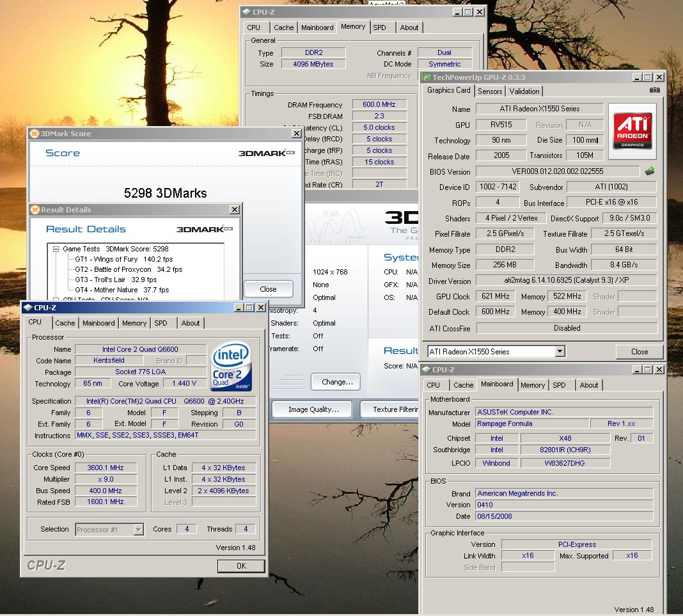The image size is (683, 616).
Task: Click the Driver Version field in GPU-Z
Action: (566, 280)
